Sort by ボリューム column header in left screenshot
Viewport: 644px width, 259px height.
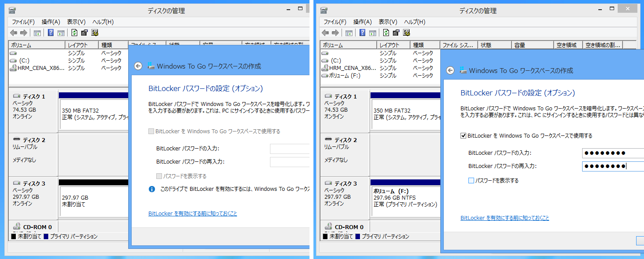[x=37, y=45]
